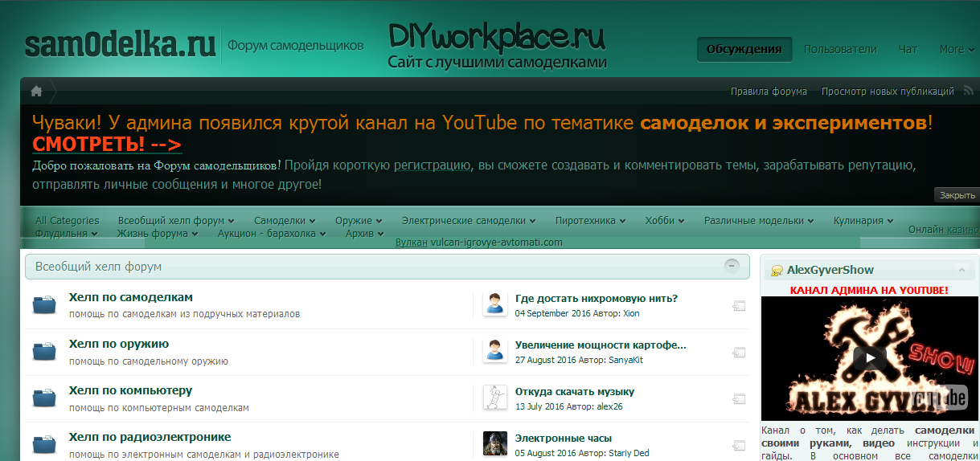Open the Вулкан ad link
Viewport: 980px width, 461px height.
coord(412,242)
